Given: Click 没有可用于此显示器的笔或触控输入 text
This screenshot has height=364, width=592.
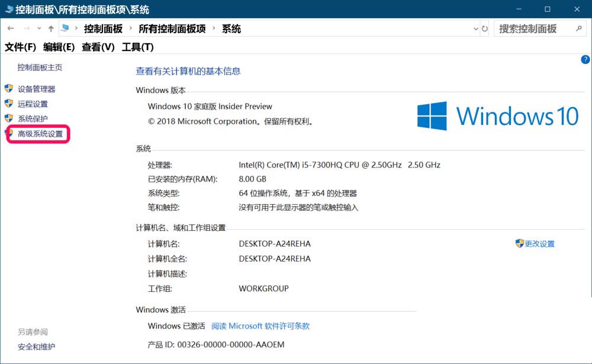Looking at the screenshot, I should pyautogui.click(x=298, y=208).
